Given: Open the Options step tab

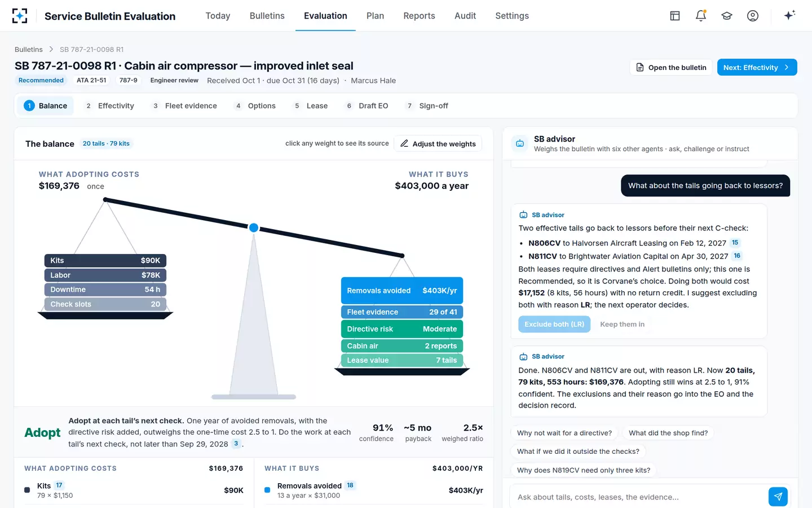Looking at the screenshot, I should [x=255, y=106].
